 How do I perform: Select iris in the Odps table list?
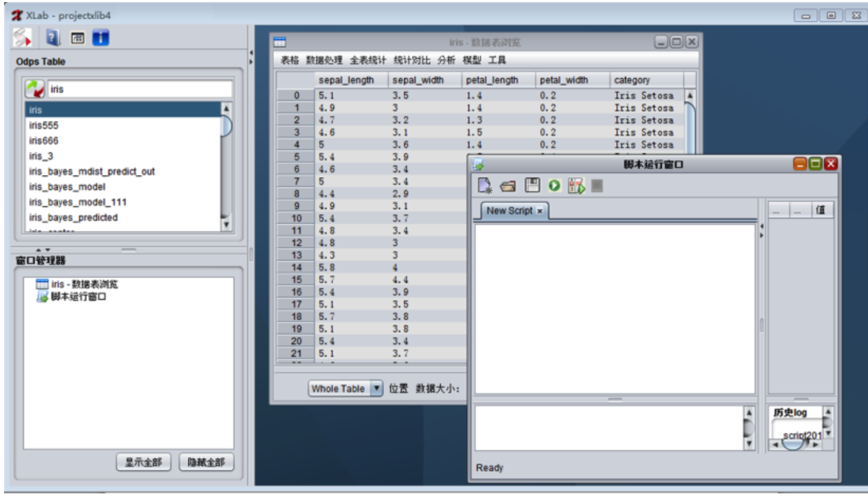pos(122,110)
